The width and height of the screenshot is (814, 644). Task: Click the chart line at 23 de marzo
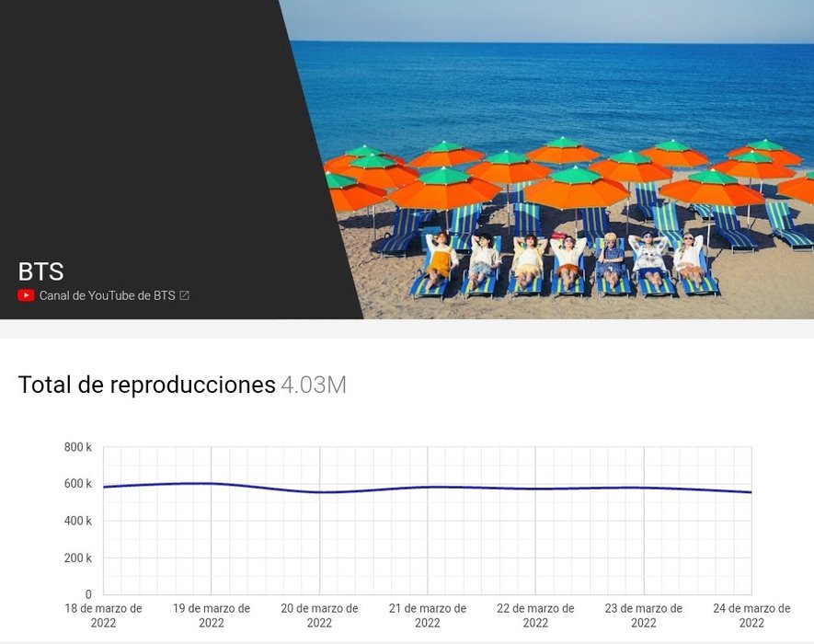click(644, 488)
